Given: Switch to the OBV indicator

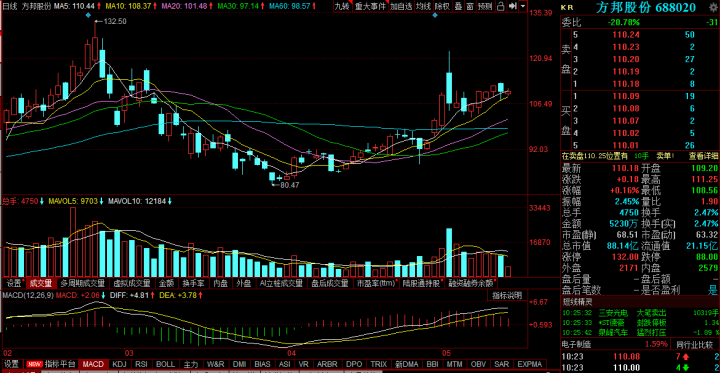Looking at the screenshot, I should point(479,364).
